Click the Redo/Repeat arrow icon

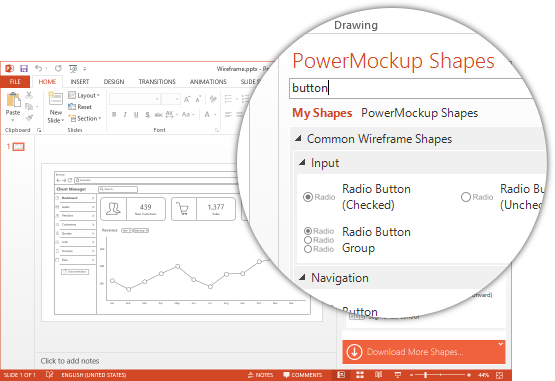pyautogui.click(x=58, y=68)
